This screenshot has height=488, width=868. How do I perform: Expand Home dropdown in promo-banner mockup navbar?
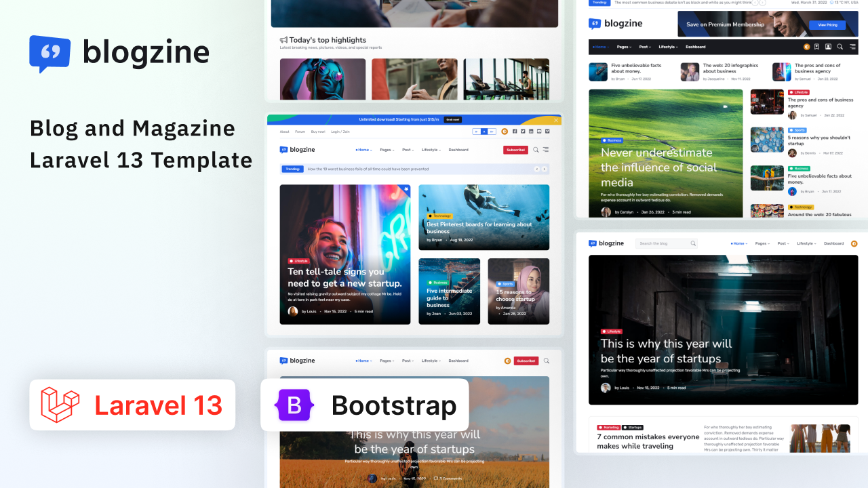[364, 150]
